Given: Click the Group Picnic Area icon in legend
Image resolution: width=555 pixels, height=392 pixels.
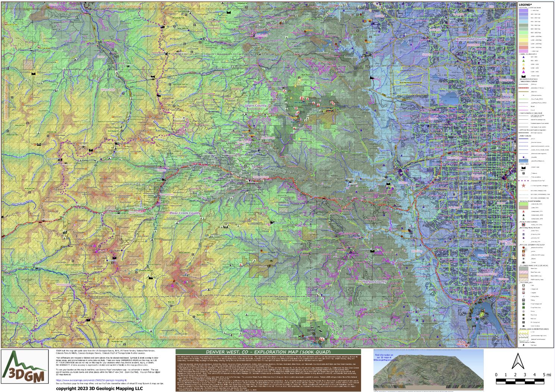Looking at the screenshot, I should pyautogui.click(x=524, y=307).
